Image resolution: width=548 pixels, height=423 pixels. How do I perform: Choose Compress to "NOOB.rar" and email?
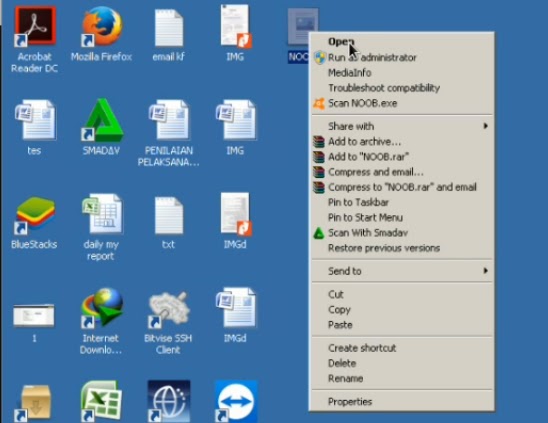tap(402, 187)
